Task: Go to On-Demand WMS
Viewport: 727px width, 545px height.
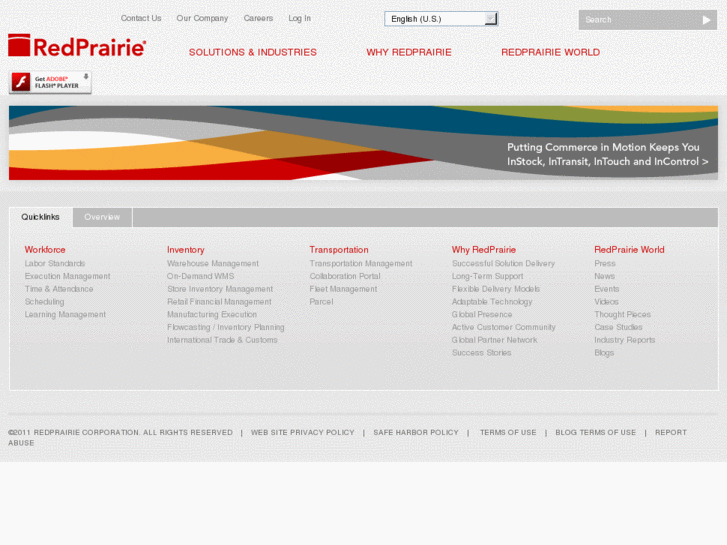Action: (200, 276)
